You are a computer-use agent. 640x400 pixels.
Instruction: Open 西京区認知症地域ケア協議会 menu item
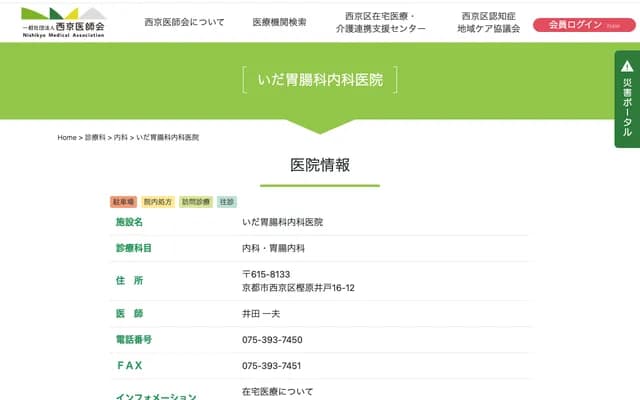click(488, 23)
